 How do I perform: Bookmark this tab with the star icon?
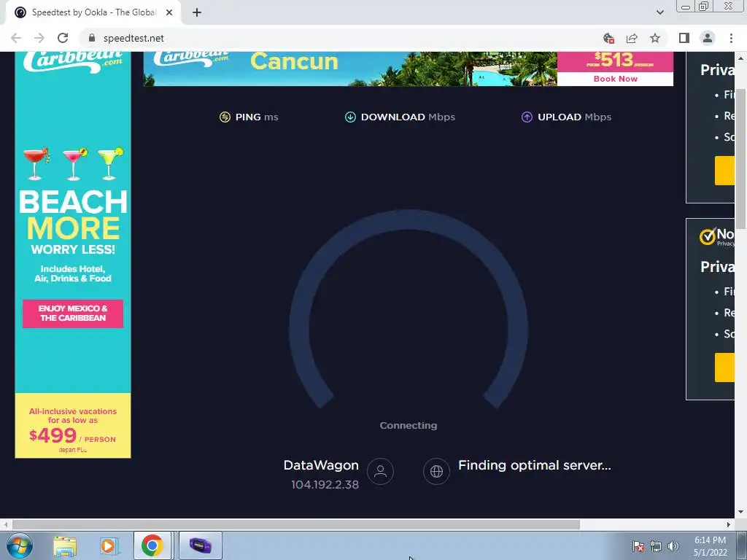tap(655, 38)
